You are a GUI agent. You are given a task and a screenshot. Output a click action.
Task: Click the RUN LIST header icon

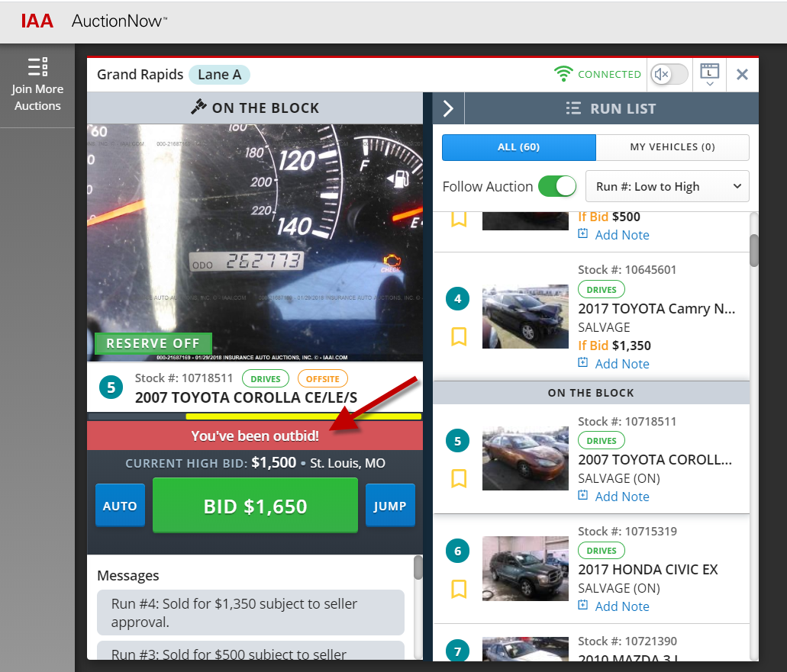pos(573,108)
